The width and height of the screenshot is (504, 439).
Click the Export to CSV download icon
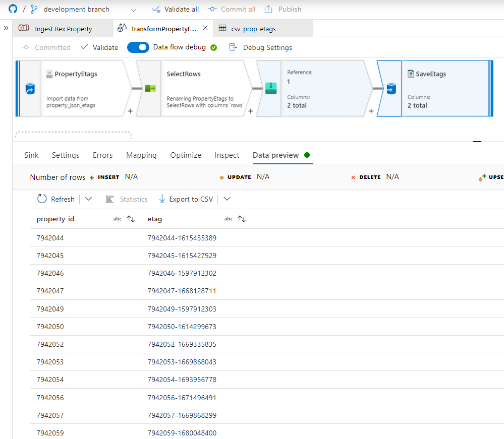[161, 199]
